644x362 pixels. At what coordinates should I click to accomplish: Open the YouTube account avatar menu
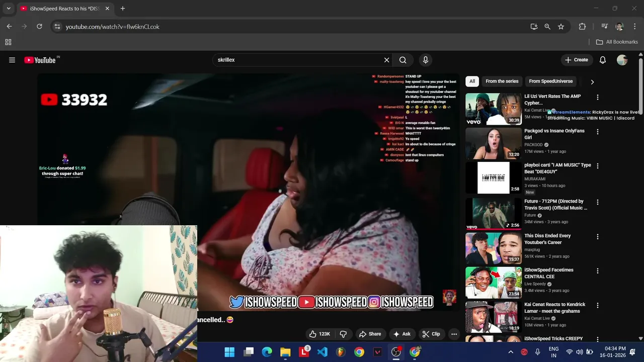click(x=622, y=60)
